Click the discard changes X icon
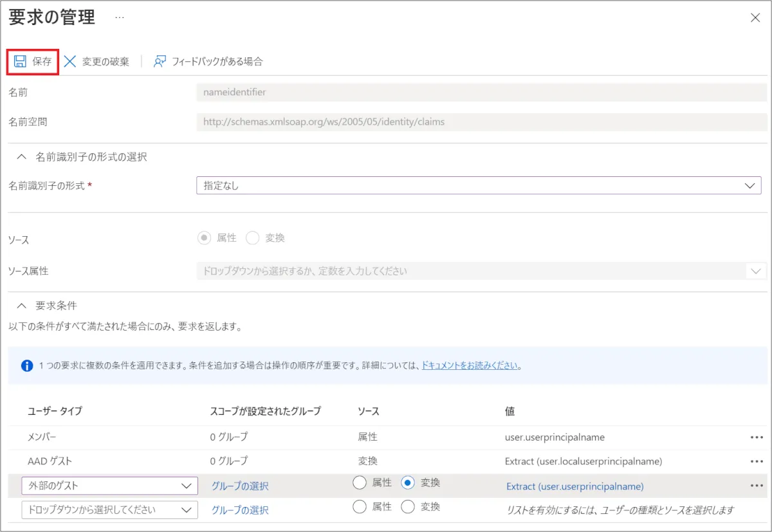The image size is (772, 532). [70, 62]
